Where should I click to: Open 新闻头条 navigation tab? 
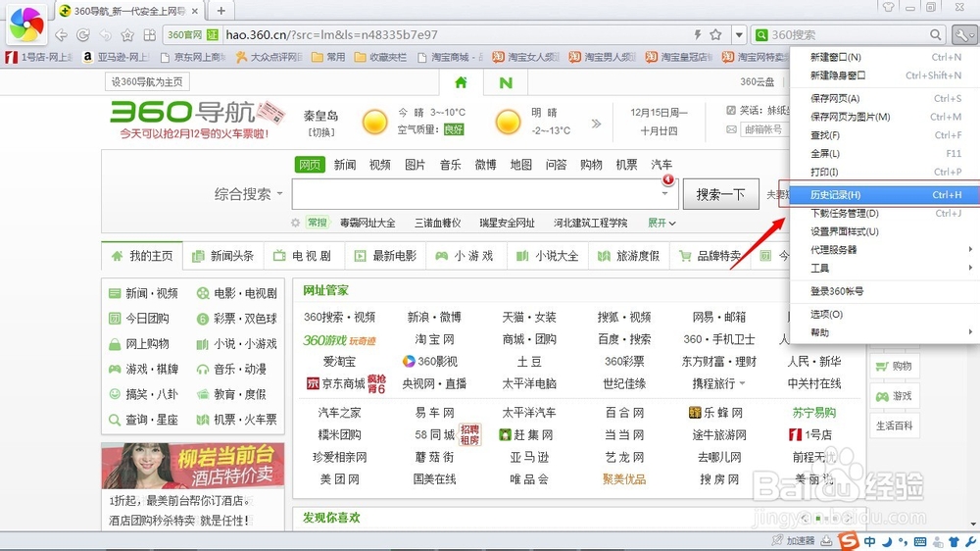pos(223,256)
